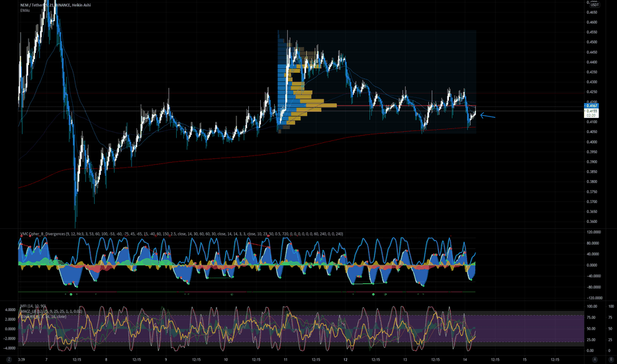This screenshot has width=617, height=364.
Task: Click the NEM / Tether chart symbol title
Action: [x=56, y=5]
